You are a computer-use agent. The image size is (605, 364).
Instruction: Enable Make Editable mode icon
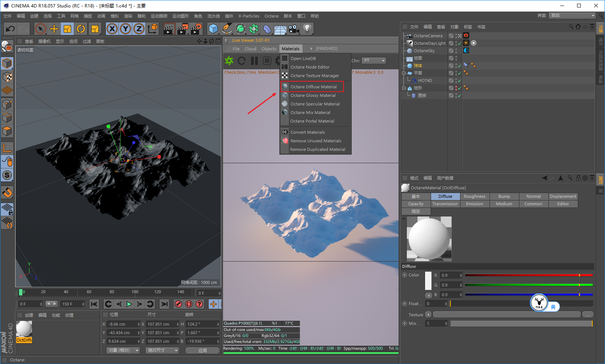click(x=7, y=64)
